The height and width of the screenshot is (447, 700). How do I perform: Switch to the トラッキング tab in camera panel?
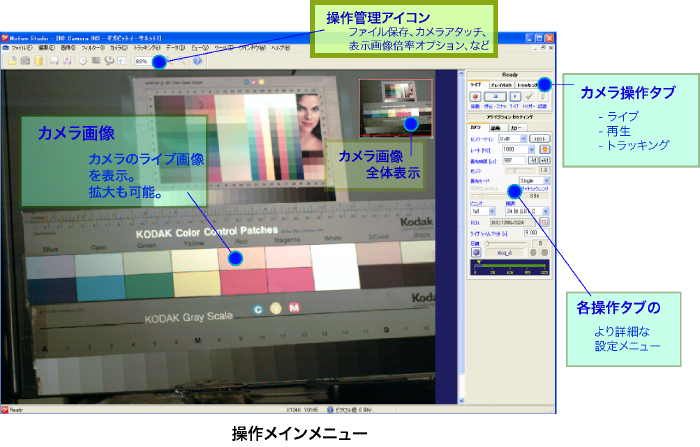pyautogui.click(x=527, y=85)
